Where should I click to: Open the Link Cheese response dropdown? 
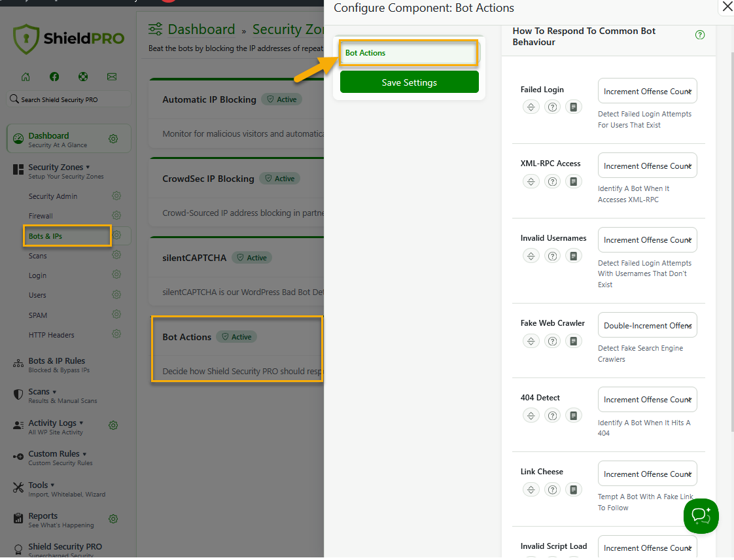coord(648,474)
